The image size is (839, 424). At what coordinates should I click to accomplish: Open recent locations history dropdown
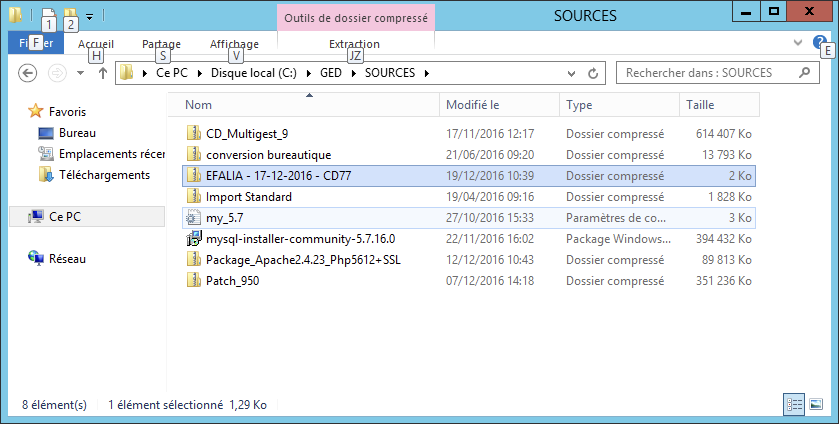(x=80, y=73)
